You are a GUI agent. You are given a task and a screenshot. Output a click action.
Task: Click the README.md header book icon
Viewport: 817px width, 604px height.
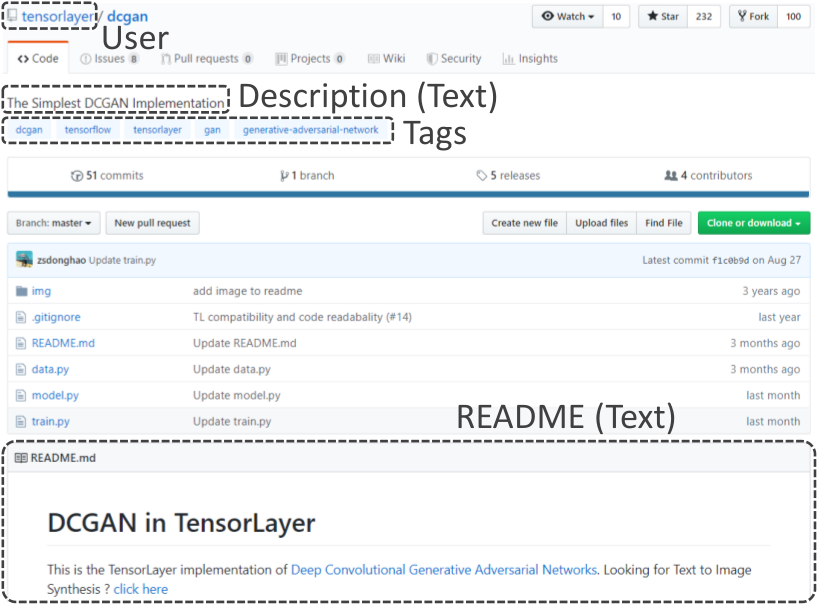pyautogui.click(x=21, y=458)
